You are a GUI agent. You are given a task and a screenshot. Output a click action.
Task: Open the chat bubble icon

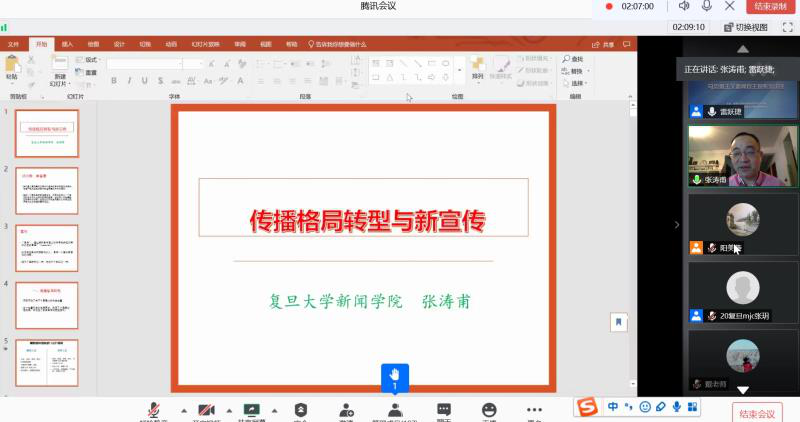[x=443, y=410]
